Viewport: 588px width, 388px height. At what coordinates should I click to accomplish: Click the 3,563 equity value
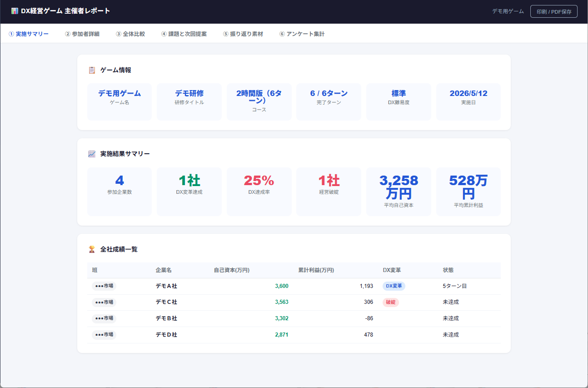click(x=282, y=302)
